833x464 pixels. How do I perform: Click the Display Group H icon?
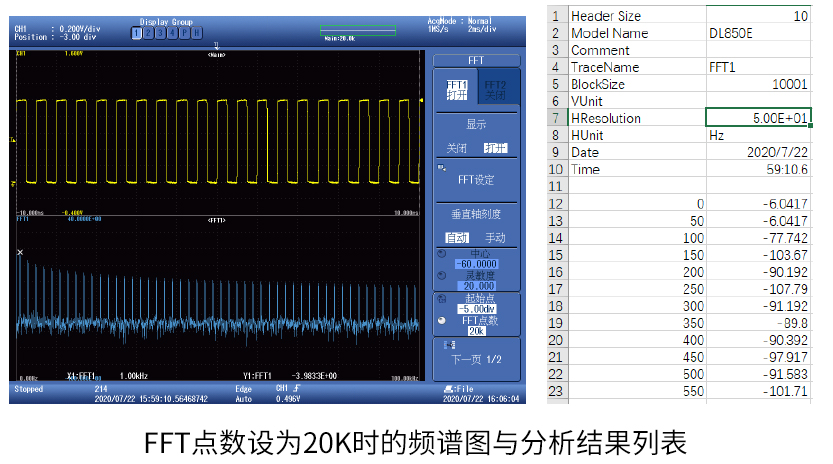pyautogui.click(x=195, y=33)
